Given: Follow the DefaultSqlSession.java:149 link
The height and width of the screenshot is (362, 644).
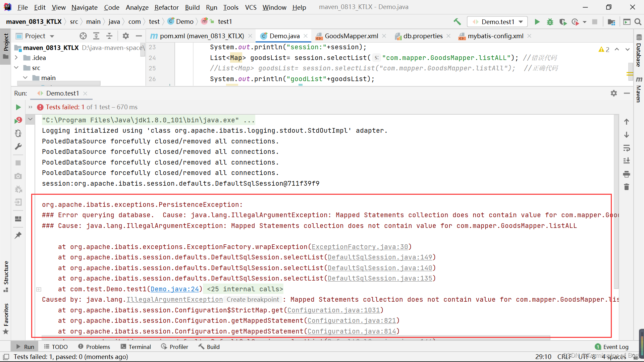Looking at the screenshot, I should coord(380,257).
